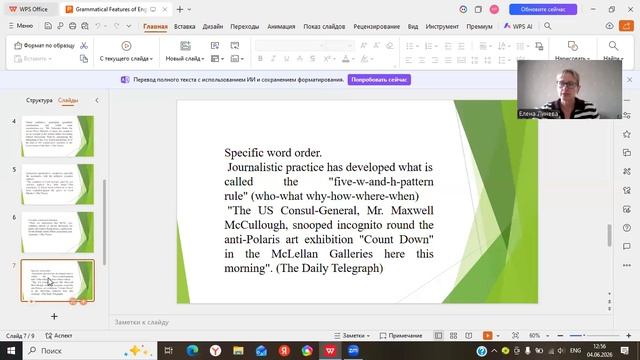Switch to Структура outline tab

tap(39, 100)
